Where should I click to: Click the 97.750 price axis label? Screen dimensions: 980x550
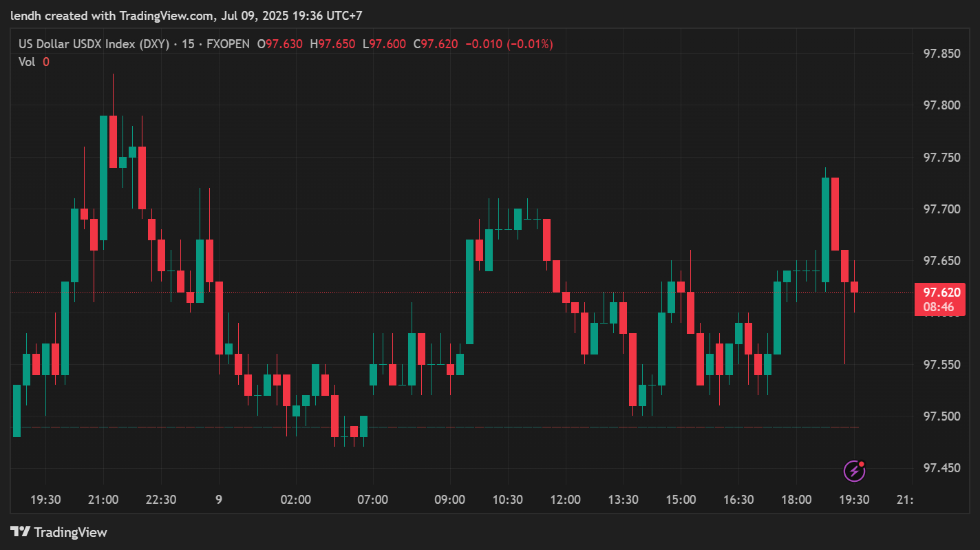pos(941,158)
